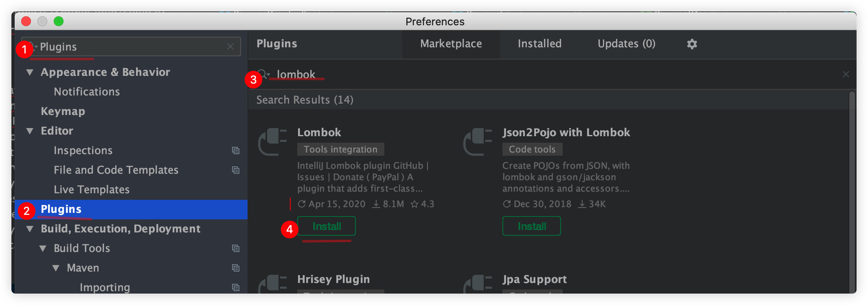Viewport: 868px width, 305px height.
Task: Switch to the Installed tab
Action: tap(539, 44)
